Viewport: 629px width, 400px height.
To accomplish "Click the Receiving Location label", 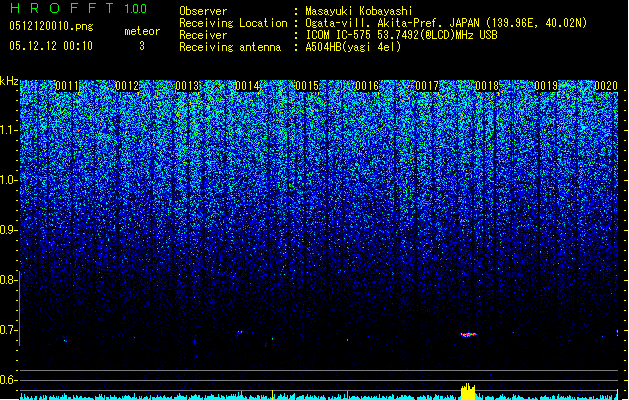I will point(233,23).
